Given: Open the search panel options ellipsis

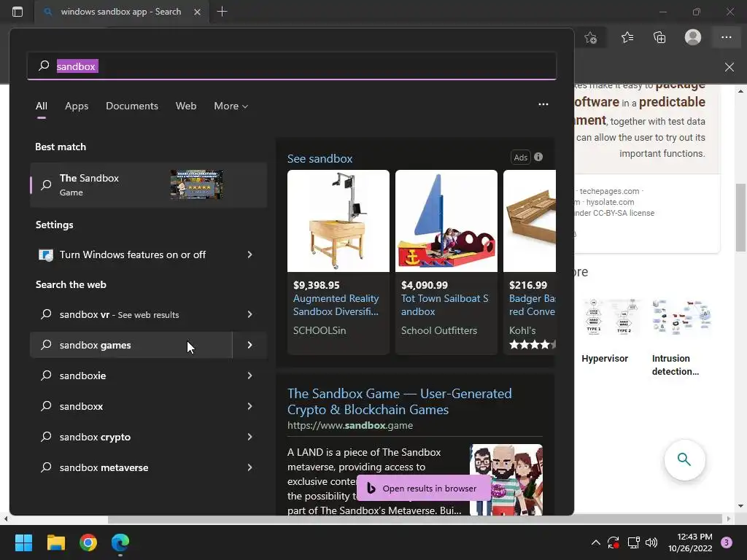Looking at the screenshot, I should click(x=543, y=104).
